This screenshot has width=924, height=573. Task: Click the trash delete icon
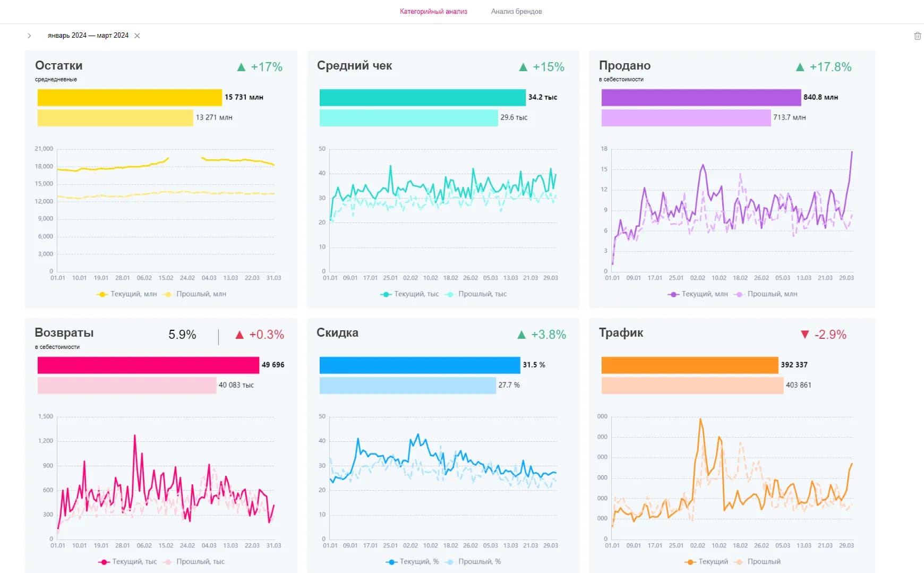(x=917, y=36)
